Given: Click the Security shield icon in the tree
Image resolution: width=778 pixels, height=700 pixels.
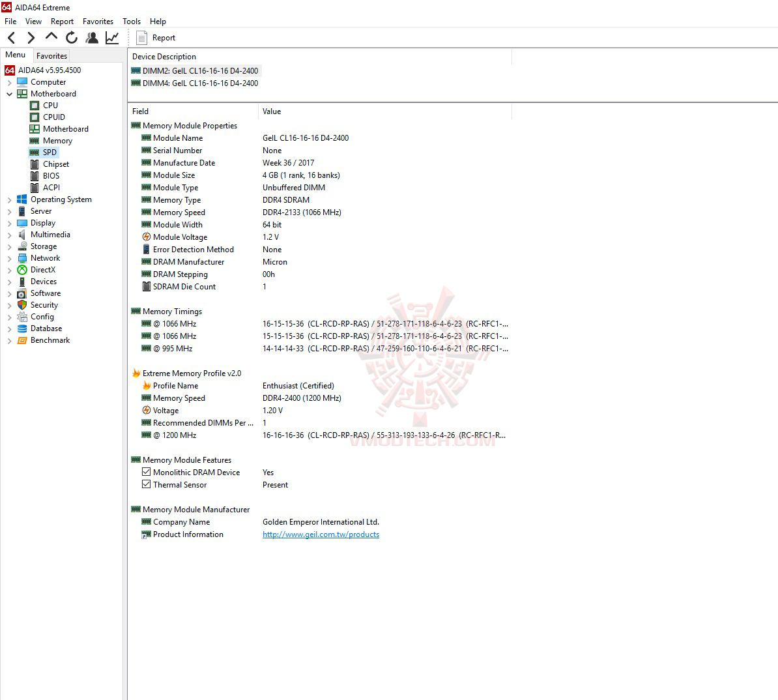Looking at the screenshot, I should coord(22,305).
